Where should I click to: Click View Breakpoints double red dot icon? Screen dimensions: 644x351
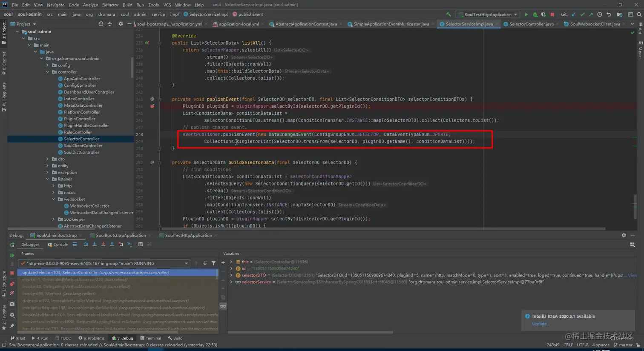pyautogui.click(x=12, y=284)
